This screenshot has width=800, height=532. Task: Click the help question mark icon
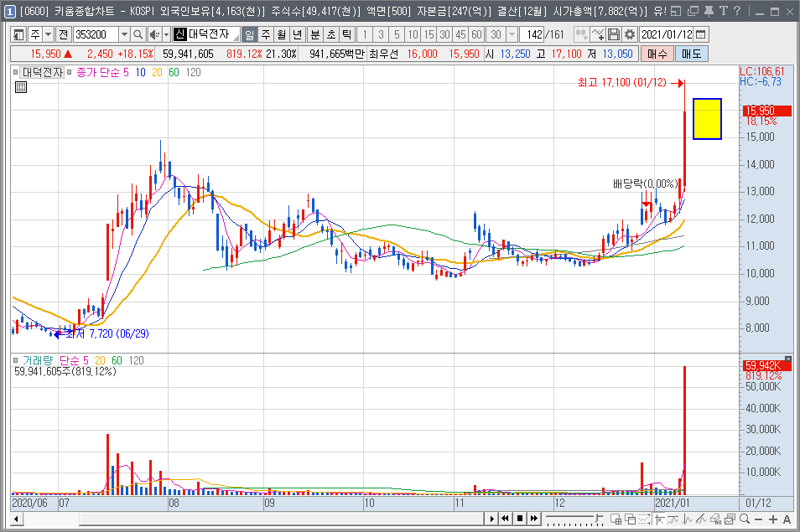coord(737,11)
